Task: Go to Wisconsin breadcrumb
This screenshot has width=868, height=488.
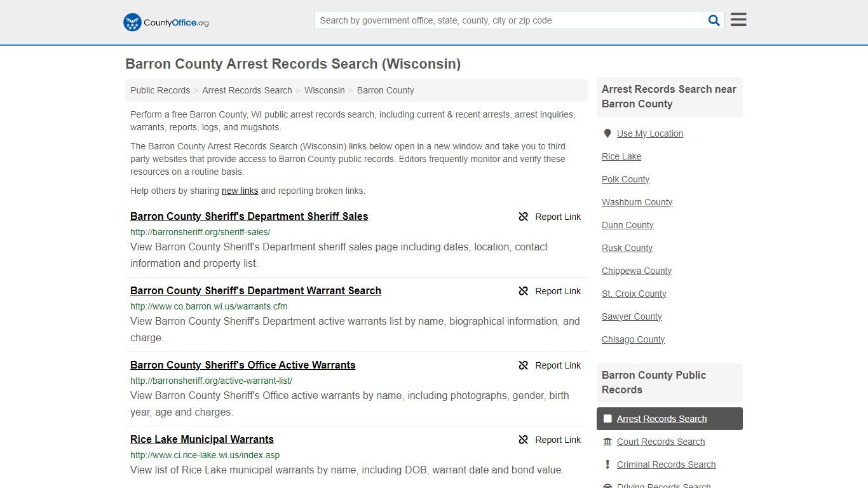Action: 325,90
